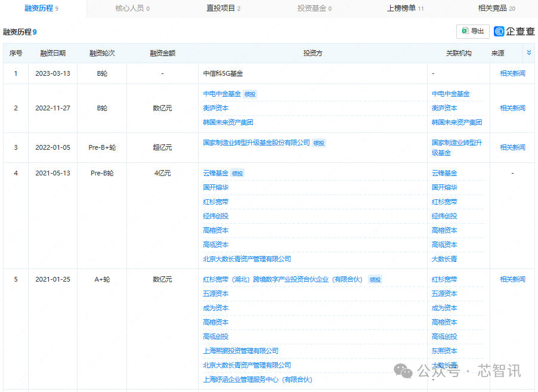Open investor 五源资本 in 投资方 column
The width and height of the screenshot is (538, 392).
(215, 294)
